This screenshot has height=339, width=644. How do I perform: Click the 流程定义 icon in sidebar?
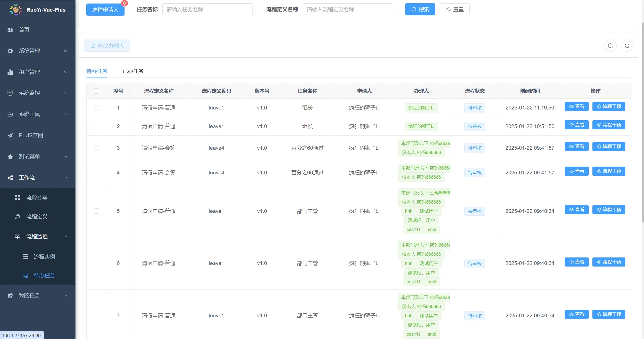click(18, 217)
